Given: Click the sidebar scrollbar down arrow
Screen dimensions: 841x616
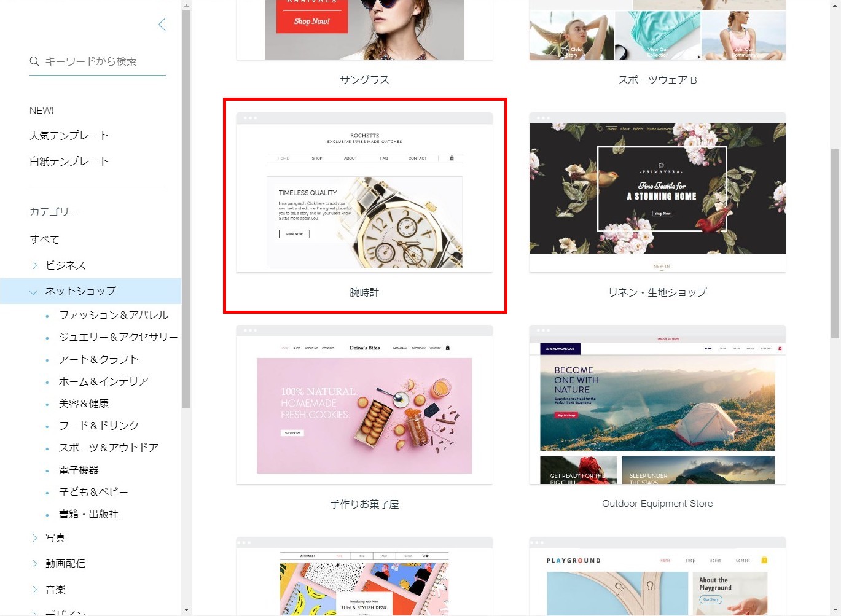Looking at the screenshot, I should [187, 610].
